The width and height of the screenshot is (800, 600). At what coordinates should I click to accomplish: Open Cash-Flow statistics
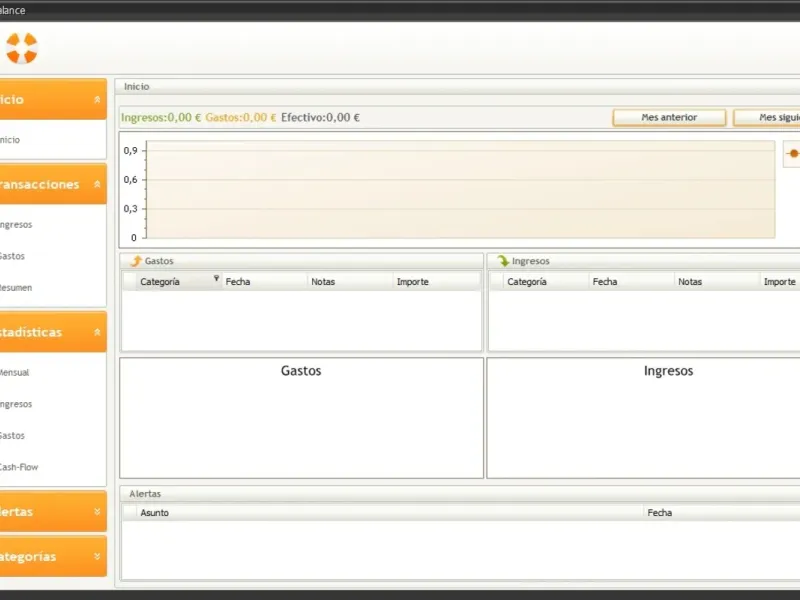19,467
